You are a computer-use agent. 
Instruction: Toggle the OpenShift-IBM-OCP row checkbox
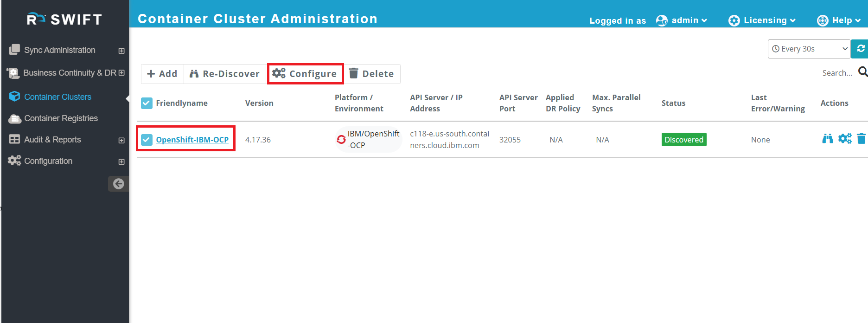click(x=147, y=140)
